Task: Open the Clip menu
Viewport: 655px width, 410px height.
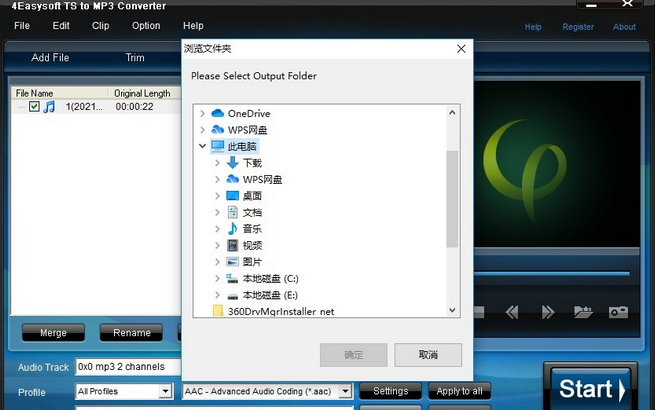Action: click(x=101, y=26)
